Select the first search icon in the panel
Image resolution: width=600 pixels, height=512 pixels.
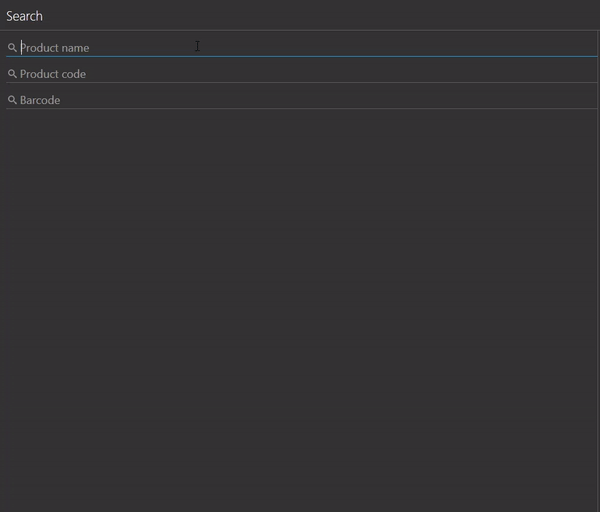tap(12, 48)
